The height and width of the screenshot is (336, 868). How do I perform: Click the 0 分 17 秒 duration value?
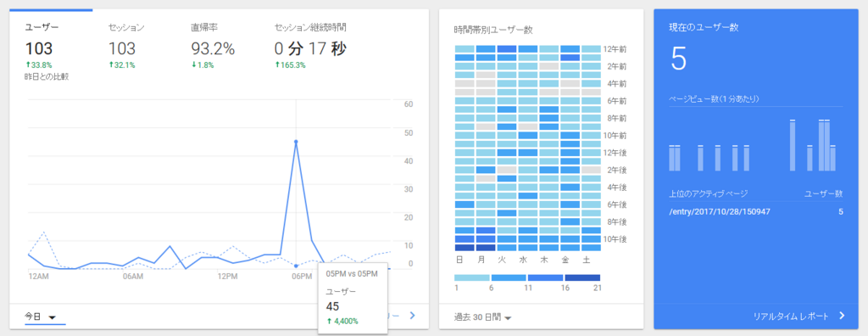coord(310,49)
